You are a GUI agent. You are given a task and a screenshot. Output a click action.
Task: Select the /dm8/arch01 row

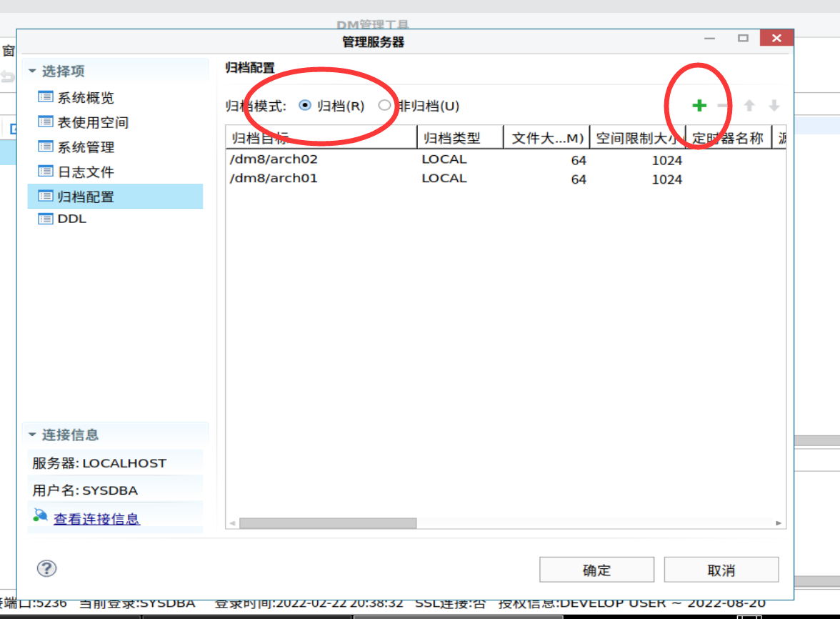point(506,179)
